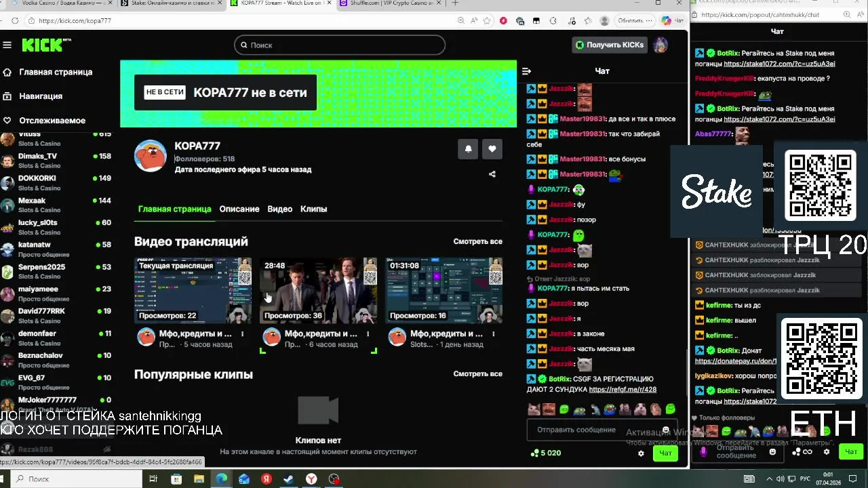Open Главная страница in the sidebar
Screen dimensions: 868x488
coord(56,72)
